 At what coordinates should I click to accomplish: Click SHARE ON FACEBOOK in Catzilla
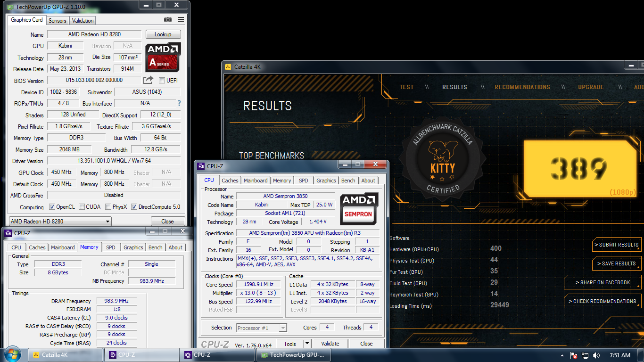[x=603, y=282]
